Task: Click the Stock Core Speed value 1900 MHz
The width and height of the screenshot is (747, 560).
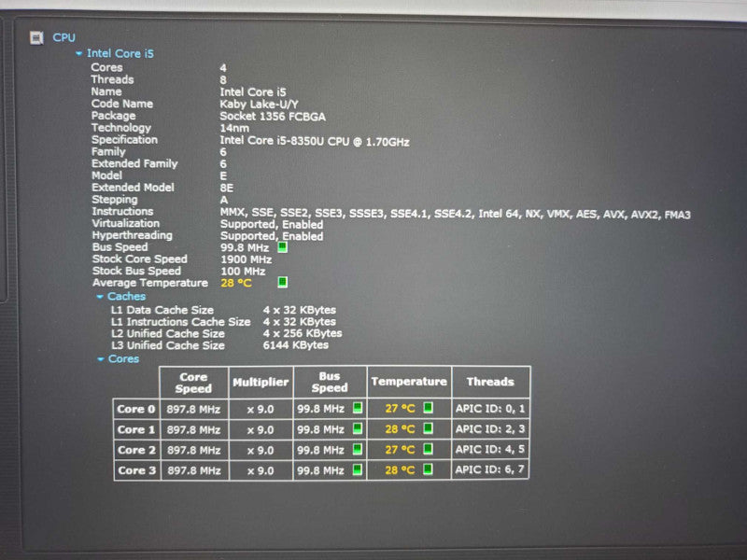Action: click(x=246, y=260)
